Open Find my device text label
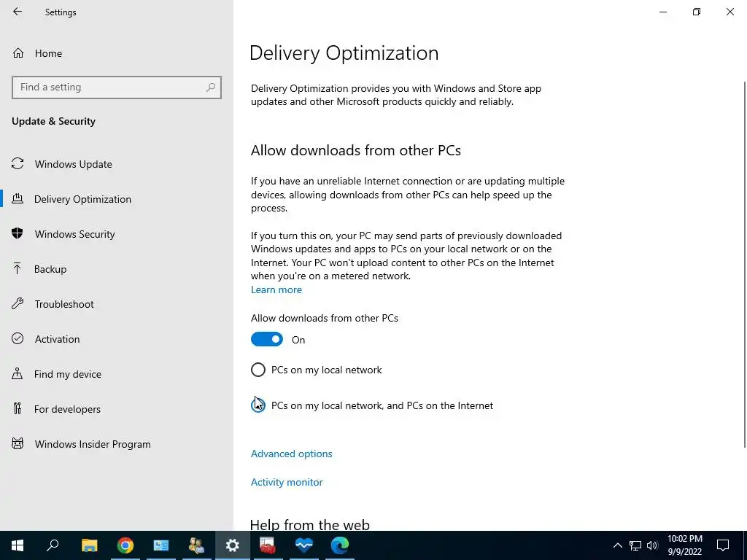This screenshot has width=747, height=560. pos(68,374)
